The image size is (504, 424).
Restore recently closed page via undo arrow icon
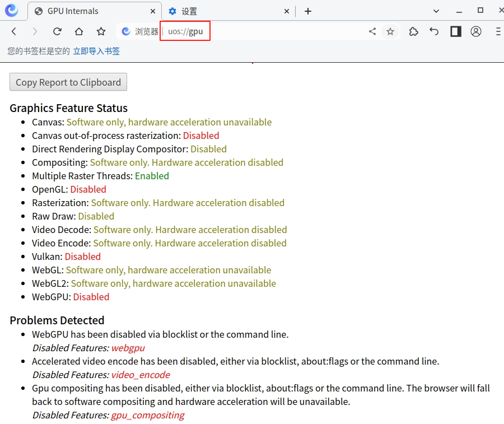[x=434, y=31]
